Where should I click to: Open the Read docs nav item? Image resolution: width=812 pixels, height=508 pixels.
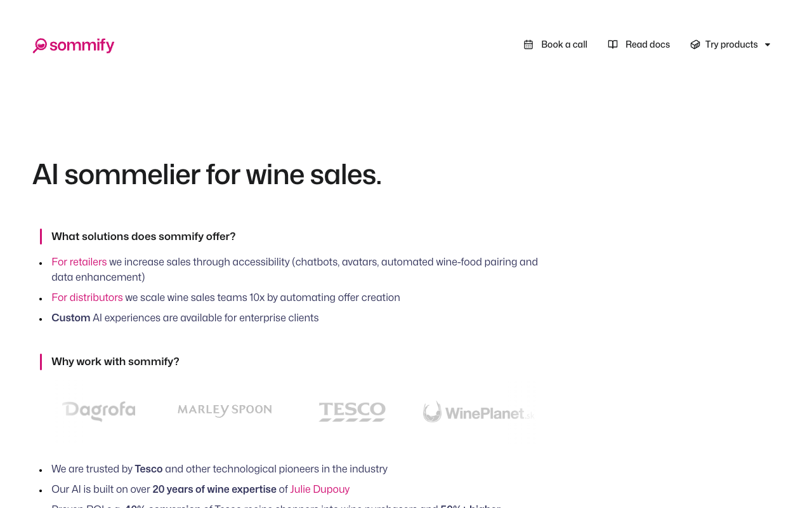[x=639, y=44]
